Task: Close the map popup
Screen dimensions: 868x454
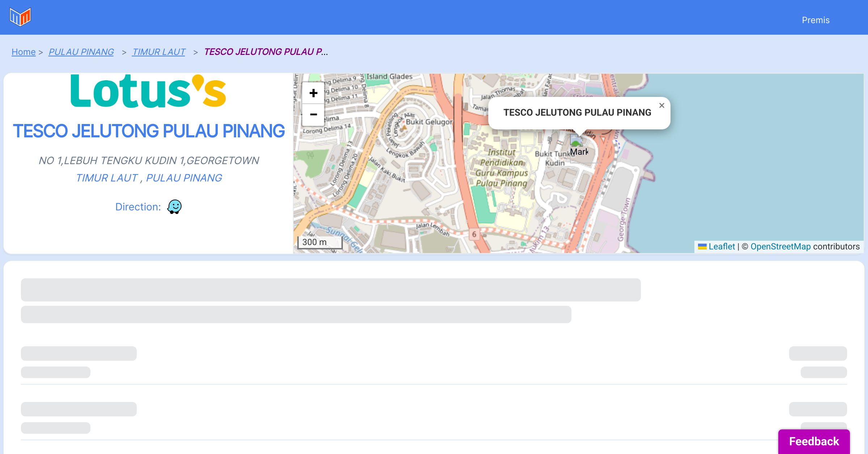Action: coord(661,106)
